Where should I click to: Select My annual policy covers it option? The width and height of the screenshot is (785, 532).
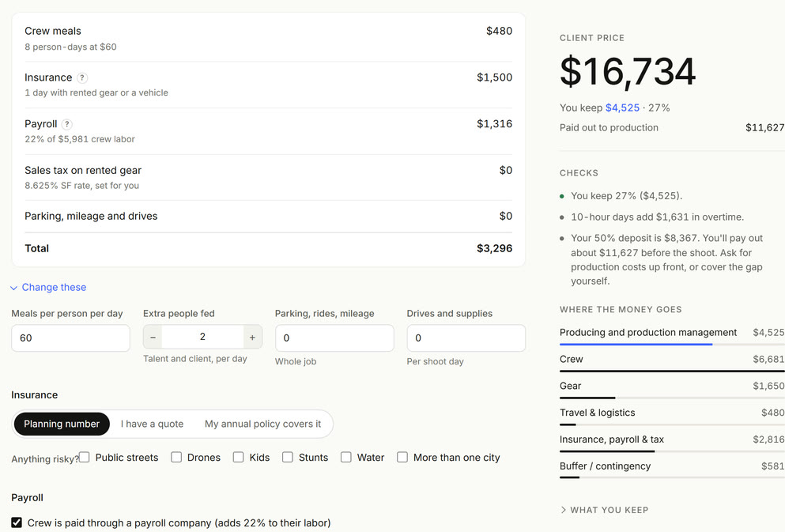pyautogui.click(x=262, y=424)
